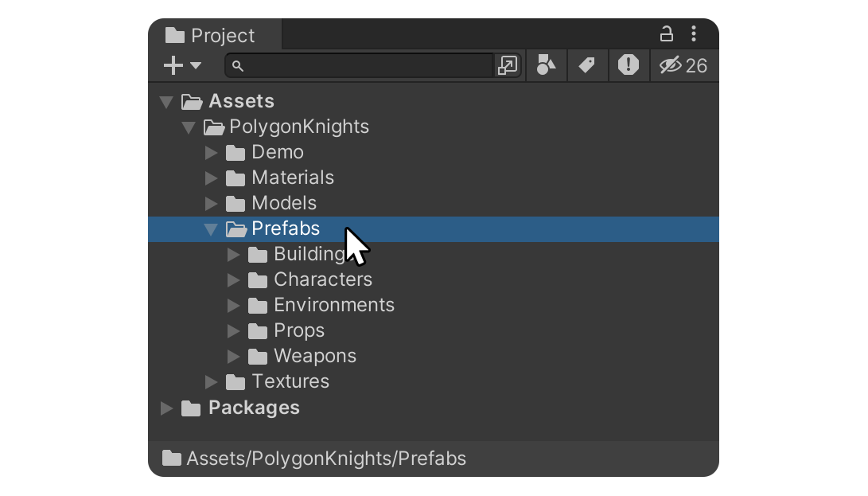The height and width of the screenshot is (496, 868).
Task: Select the Characters folder
Action: click(x=323, y=280)
